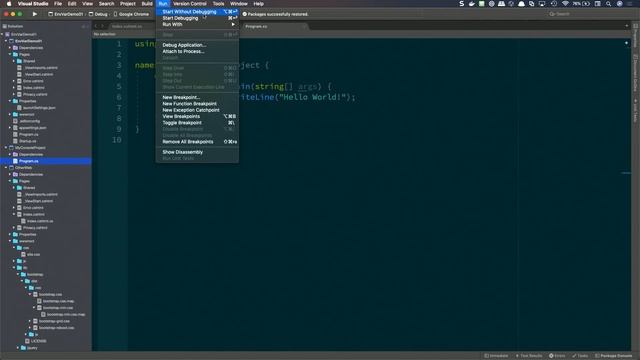Select bootstrap.min.css.map file

click(x=66, y=314)
